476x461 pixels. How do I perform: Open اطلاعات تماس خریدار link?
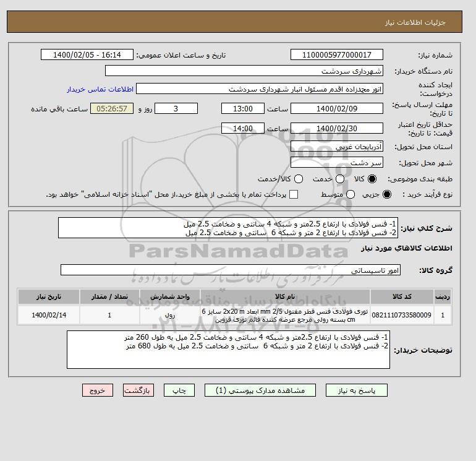[x=100, y=89]
